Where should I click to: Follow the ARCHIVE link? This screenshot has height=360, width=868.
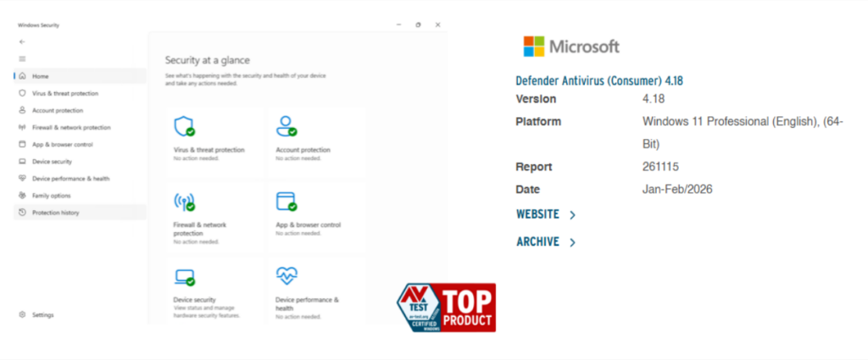tap(537, 242)
